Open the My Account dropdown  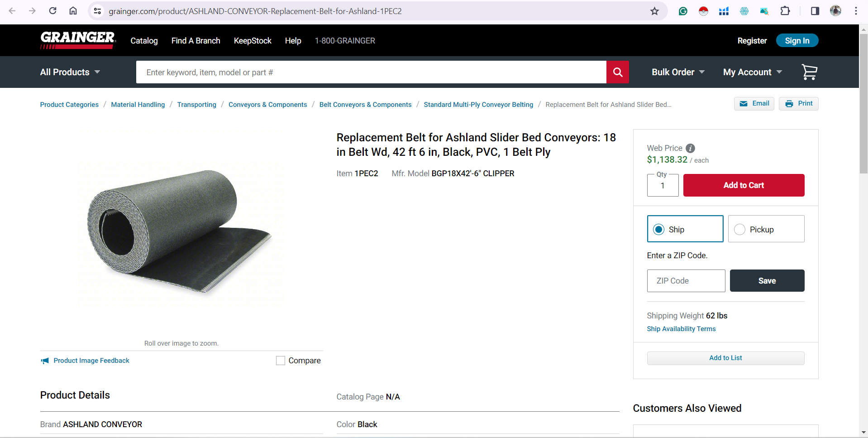753,72
